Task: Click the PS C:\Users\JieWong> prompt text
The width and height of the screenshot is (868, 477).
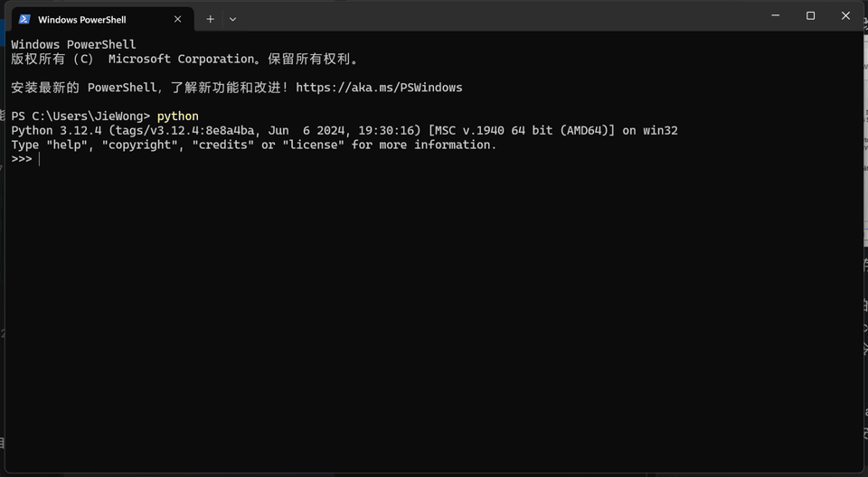Action: (x=80, y=117)
